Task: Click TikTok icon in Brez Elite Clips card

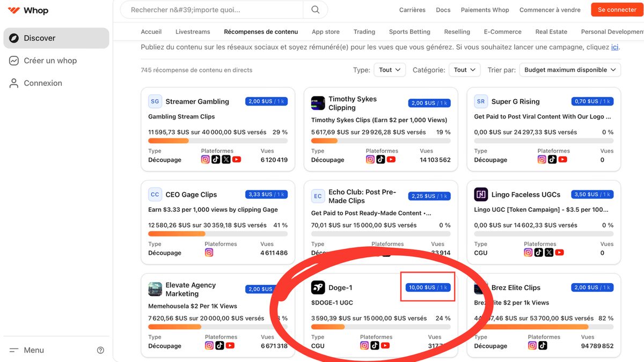Action: pos(543,346)
